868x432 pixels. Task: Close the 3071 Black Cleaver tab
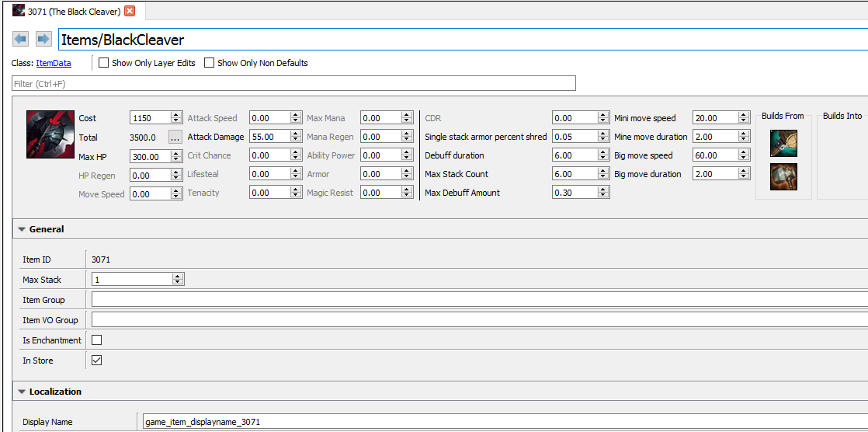130,11
